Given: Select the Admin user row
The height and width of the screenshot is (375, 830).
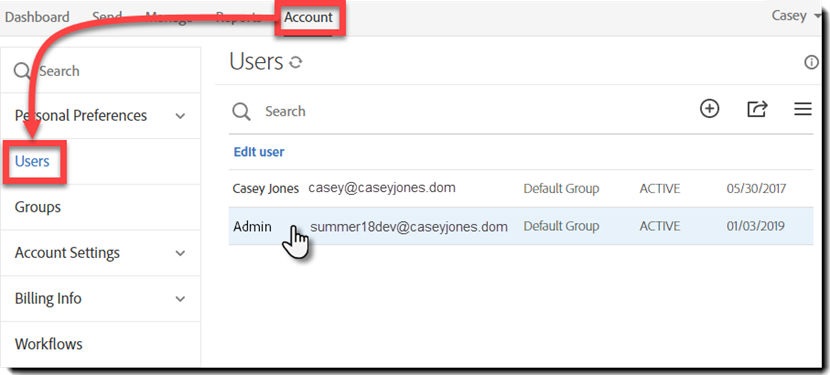Looking at the screenshot, I should [x=521, y=226].
